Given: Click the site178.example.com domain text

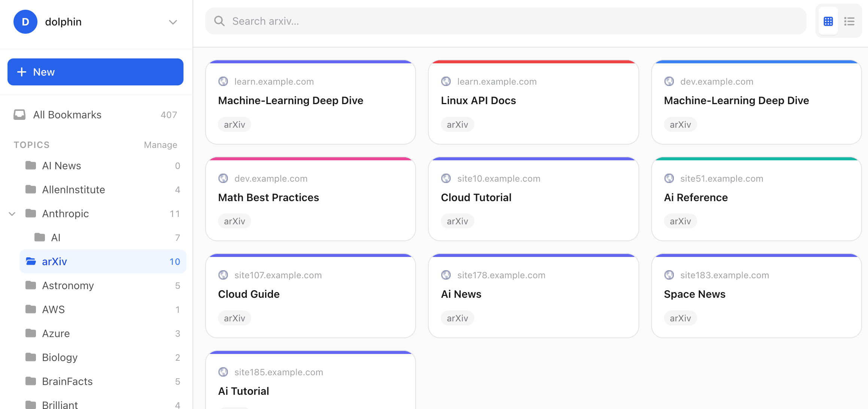Looking at the screenshot, I should pos(501,275).
